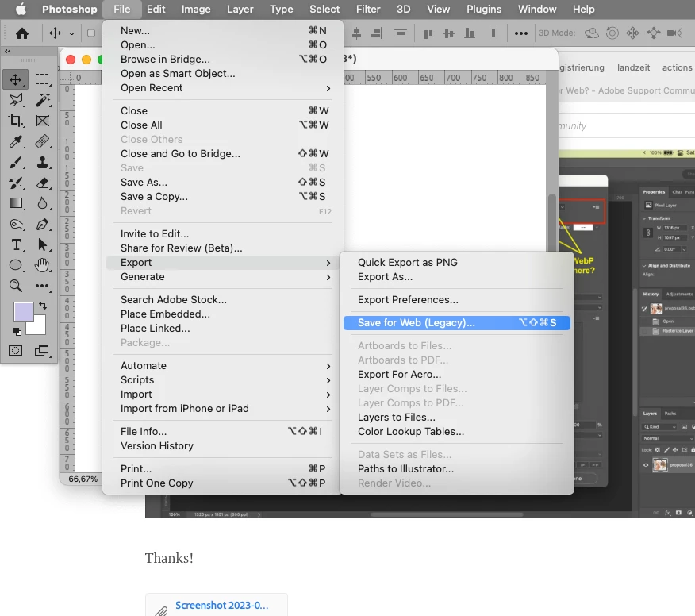Align top edges in options bar
This screenshot has height=616, width=695.
point(428,33)
